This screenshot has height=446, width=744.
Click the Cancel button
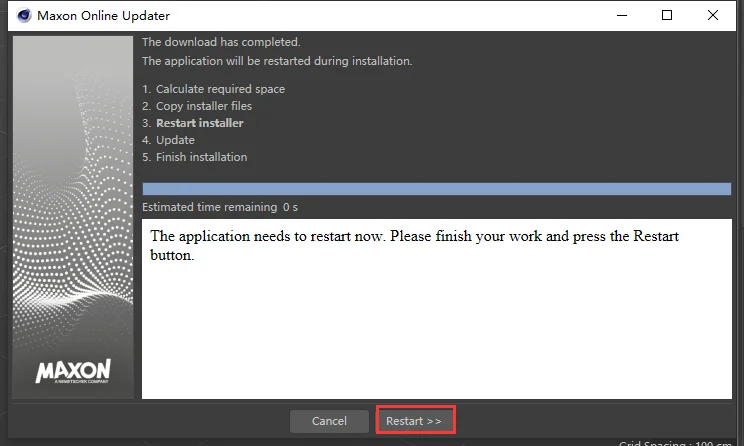pyautogui.click(x=329, y=421)
